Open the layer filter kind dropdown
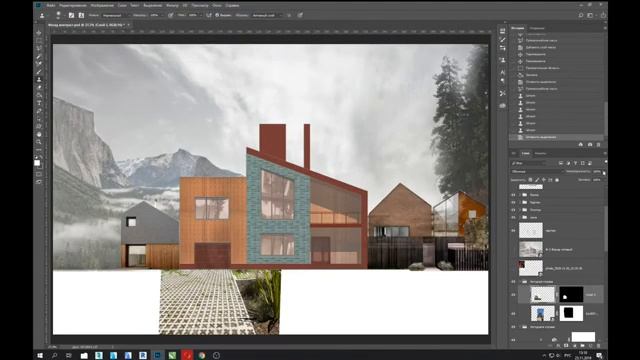This screenshot has height=360, width=640. point(529,163)
